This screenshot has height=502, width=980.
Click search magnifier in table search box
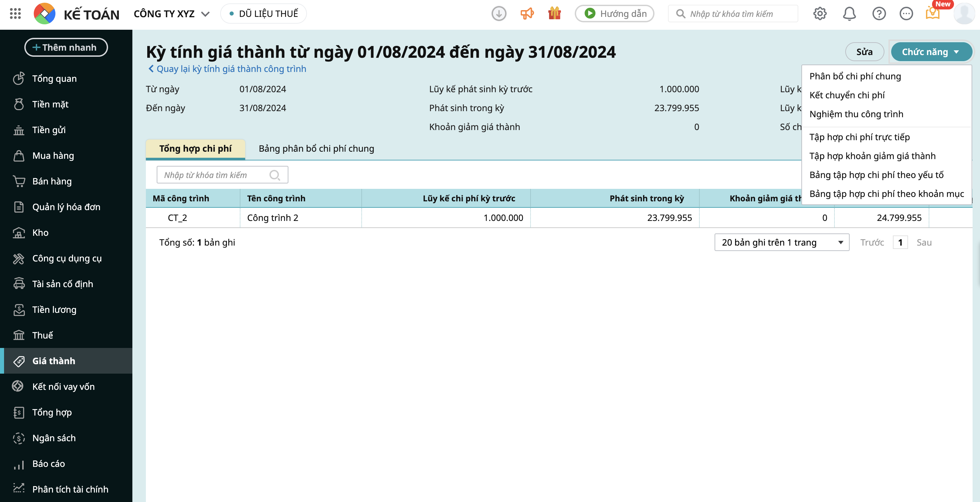(x=274, y=175)
